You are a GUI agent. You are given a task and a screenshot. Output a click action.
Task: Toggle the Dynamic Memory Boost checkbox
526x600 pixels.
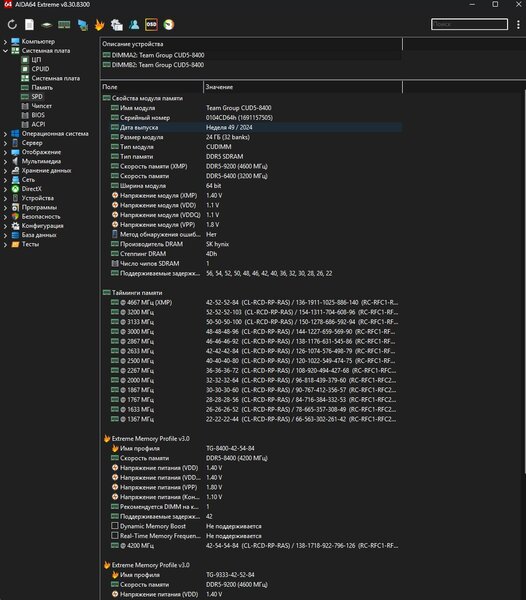tap(115, 526)
